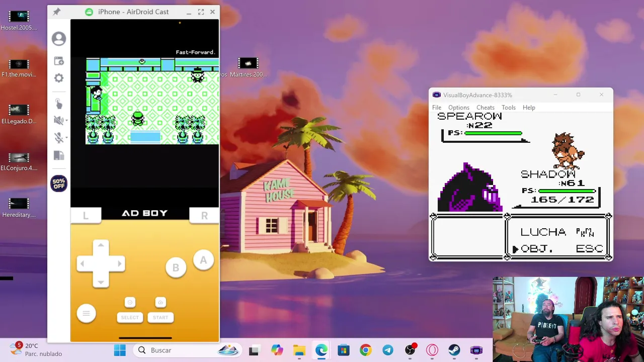Click the Buscar taskbar search box
The height and width of the screenshot is (362, 644).
click(187, 350)
